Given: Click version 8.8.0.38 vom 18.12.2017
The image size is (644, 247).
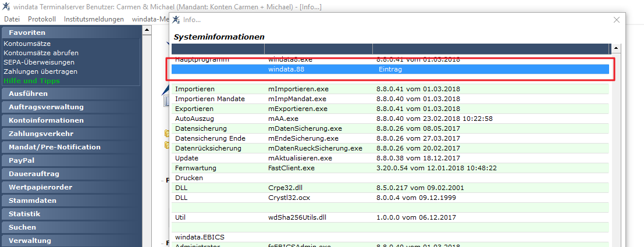Looking at the screenshot, I should [418, 158].
